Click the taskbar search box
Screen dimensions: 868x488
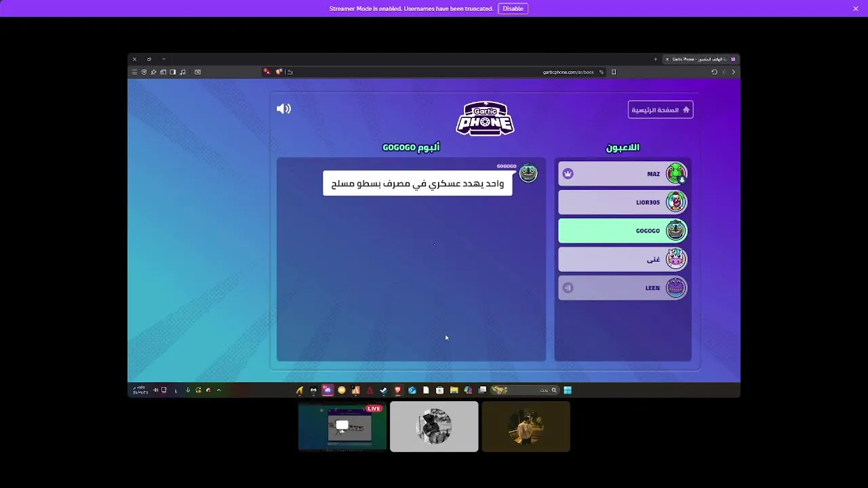[x=525, y=390]
